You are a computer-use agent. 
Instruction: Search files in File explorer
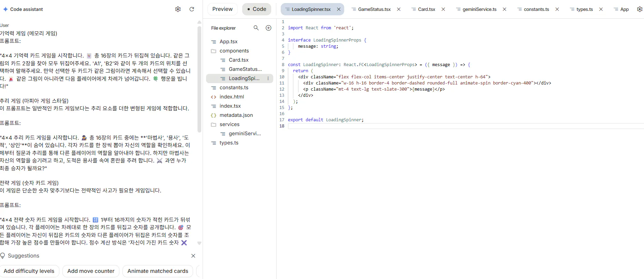pos(256,28)
